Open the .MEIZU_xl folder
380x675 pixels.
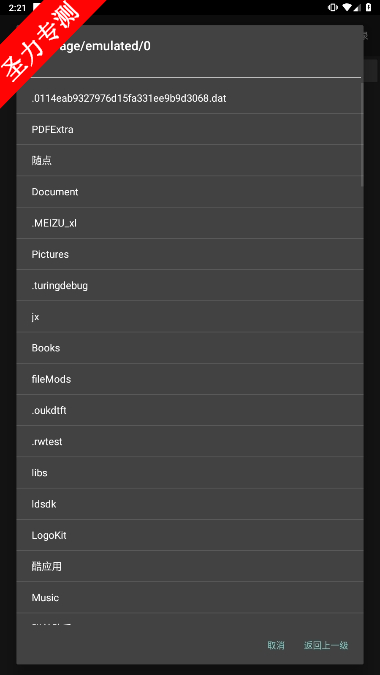pyautogui.click(x=190, y=223)
